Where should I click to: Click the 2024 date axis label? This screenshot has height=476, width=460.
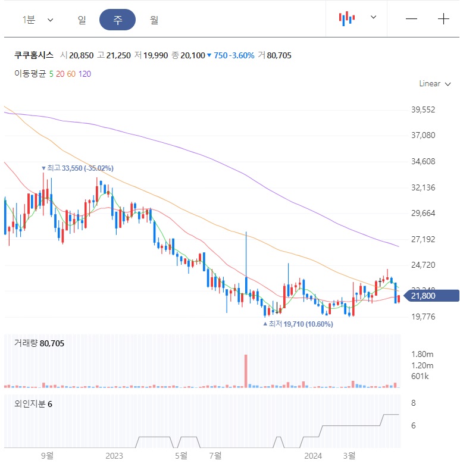tap(313, 456)
